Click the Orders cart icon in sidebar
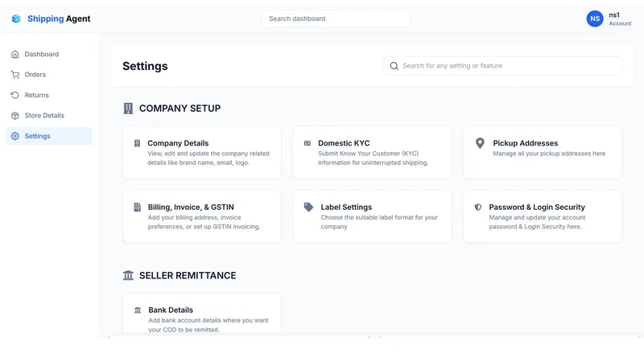The image size is (644, 362). click(x=15, y=75)
